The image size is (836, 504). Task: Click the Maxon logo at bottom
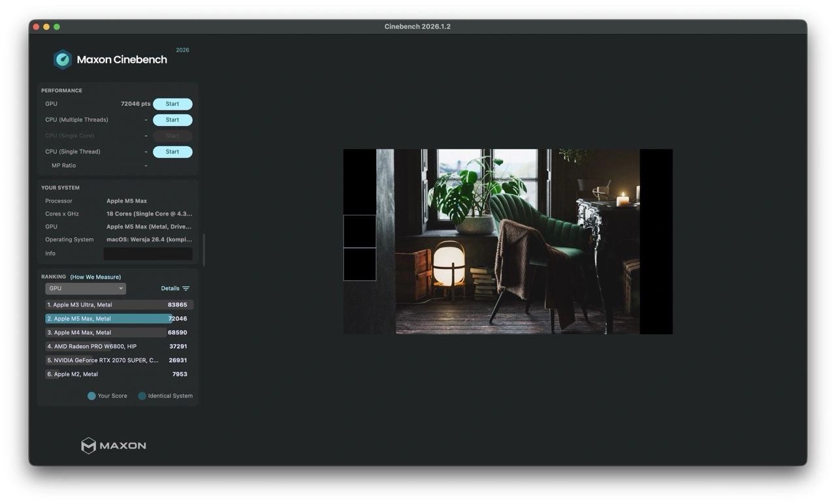click(x=114, y=445)
